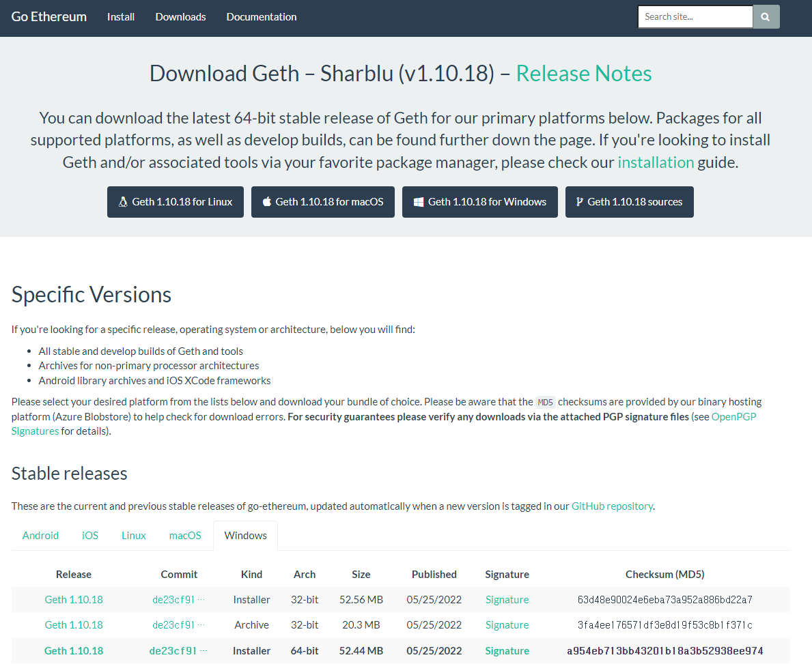This screenshot has height=664, width=812.
Task: Switch to the Linux tab
Action: click(134, 536)
